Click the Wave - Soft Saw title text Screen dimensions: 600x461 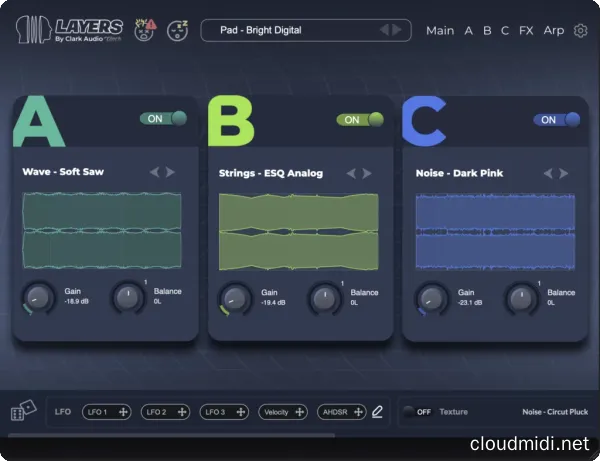(x=63, y=172)
